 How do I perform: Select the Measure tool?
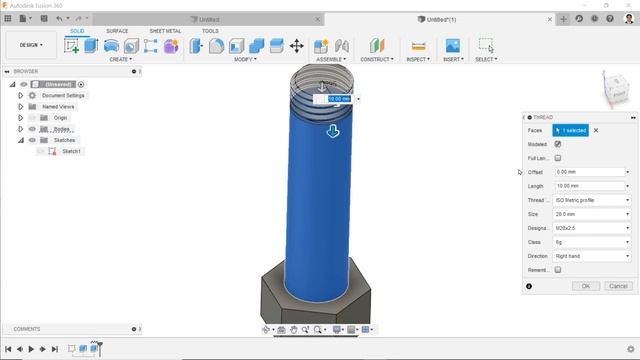tap(418, 46)
